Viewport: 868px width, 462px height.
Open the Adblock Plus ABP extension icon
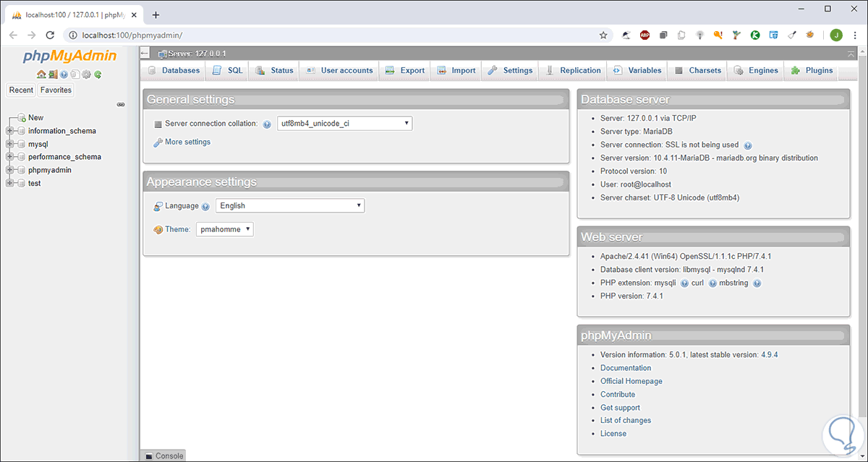tap(644, 35)
